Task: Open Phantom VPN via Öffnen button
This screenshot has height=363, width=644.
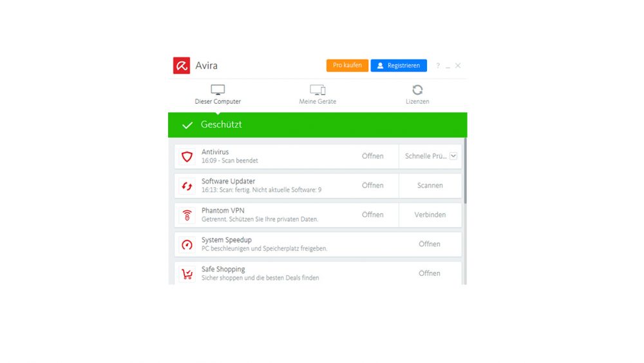Action: 372,215
